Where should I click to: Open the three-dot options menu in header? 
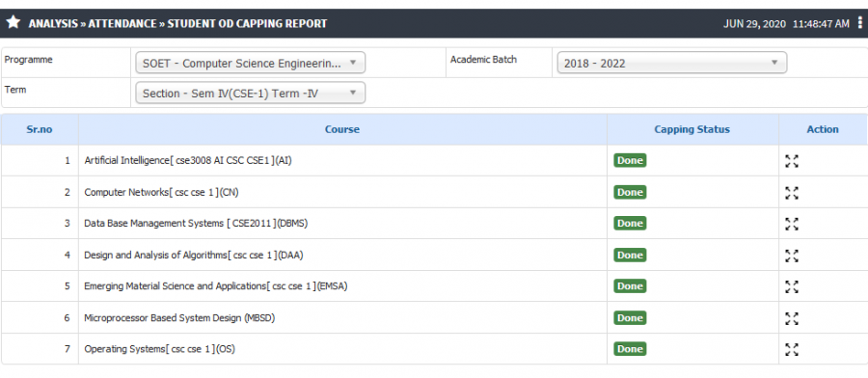tap(859, 23)
